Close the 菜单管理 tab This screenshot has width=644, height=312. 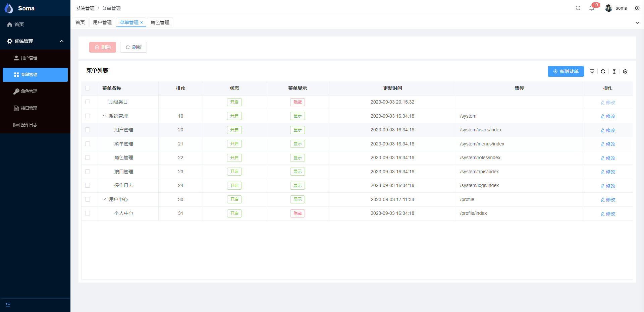pos(142,22)
